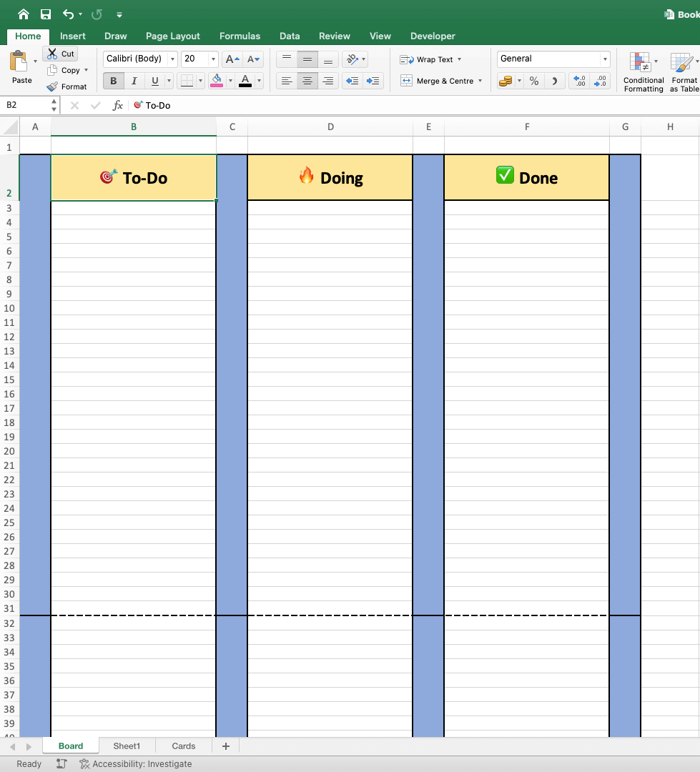The height and width of the screenshot is (772, 700).
Task: Apply the percentage number format
Action: [x=533, y=81]
